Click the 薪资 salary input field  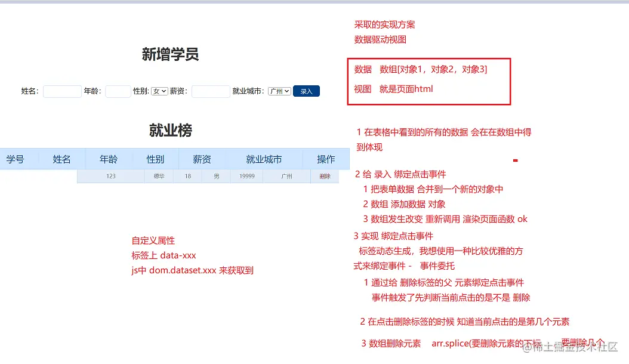pyautogui.click(x=211, y=91)
